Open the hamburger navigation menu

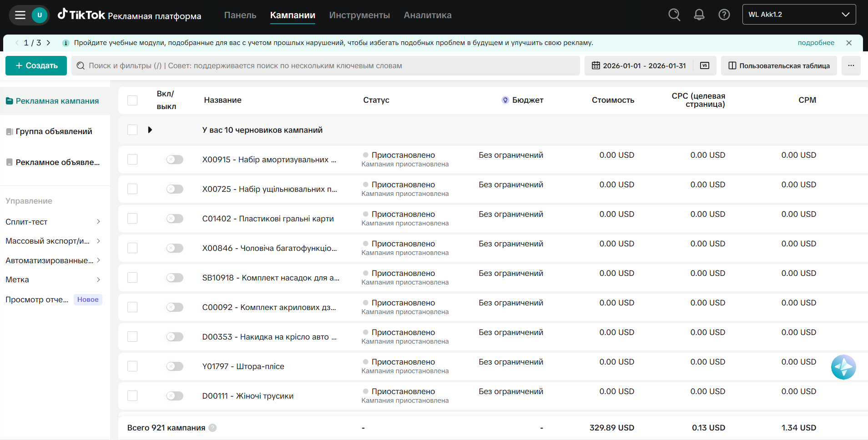point(20,15)
